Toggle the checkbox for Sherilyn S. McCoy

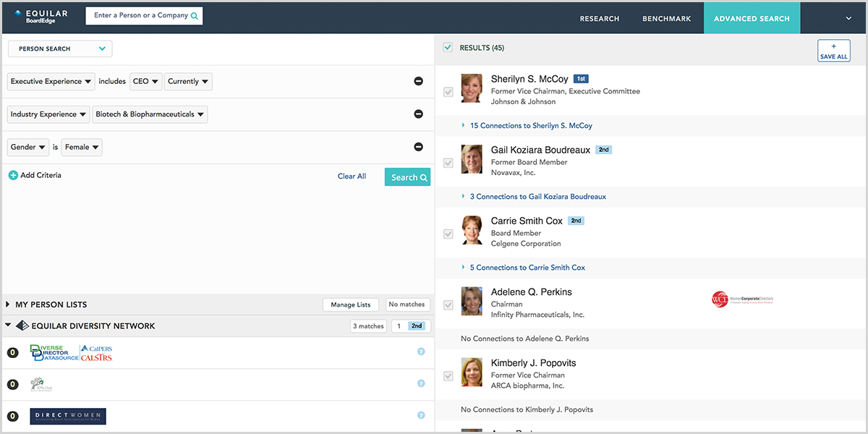click(448, 92)
